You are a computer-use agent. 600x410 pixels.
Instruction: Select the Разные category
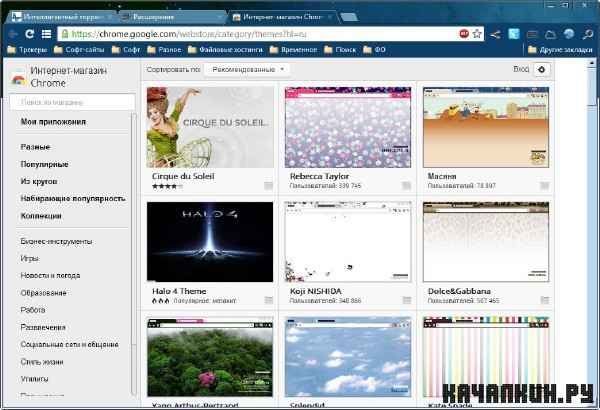point(36,147)
